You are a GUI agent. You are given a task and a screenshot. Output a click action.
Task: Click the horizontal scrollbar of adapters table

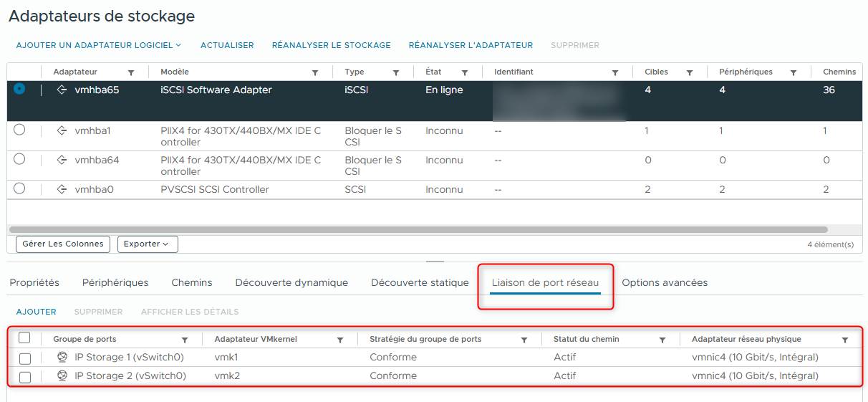[x=419, y=230]
